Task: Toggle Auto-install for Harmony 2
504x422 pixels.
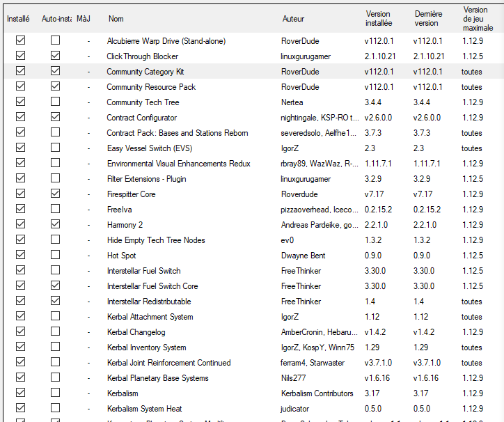Action: pos(55,224)
